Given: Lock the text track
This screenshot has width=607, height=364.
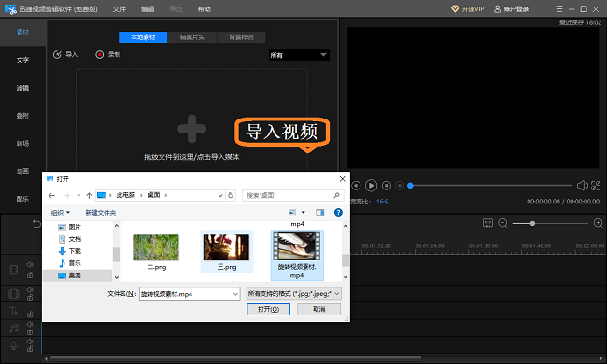Looking at the screenshot, I should [x=30, y=315].
